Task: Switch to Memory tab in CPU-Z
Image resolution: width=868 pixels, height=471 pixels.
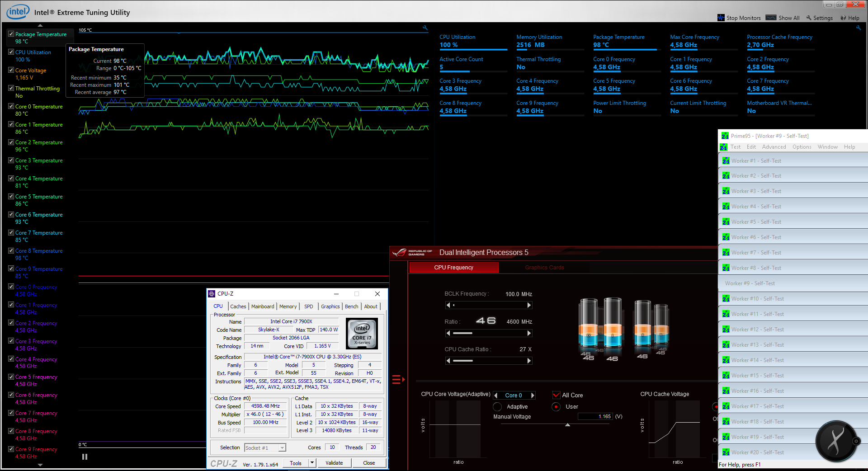Action: pos(288,306)
